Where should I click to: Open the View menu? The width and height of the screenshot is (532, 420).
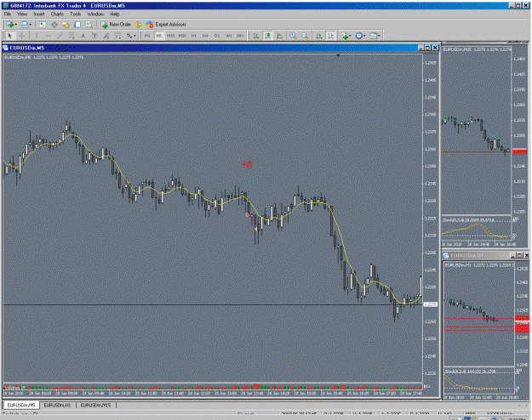click(x=22, y=14)
